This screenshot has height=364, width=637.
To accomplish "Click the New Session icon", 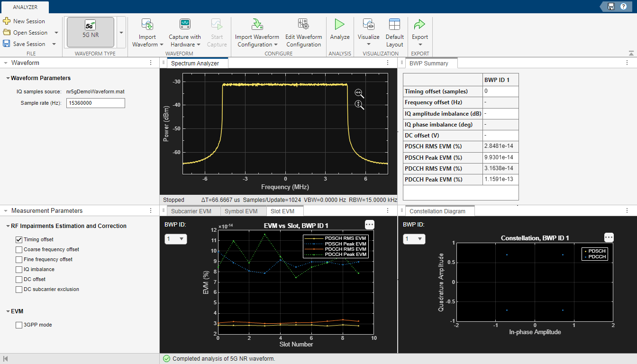I will (7, 21).
